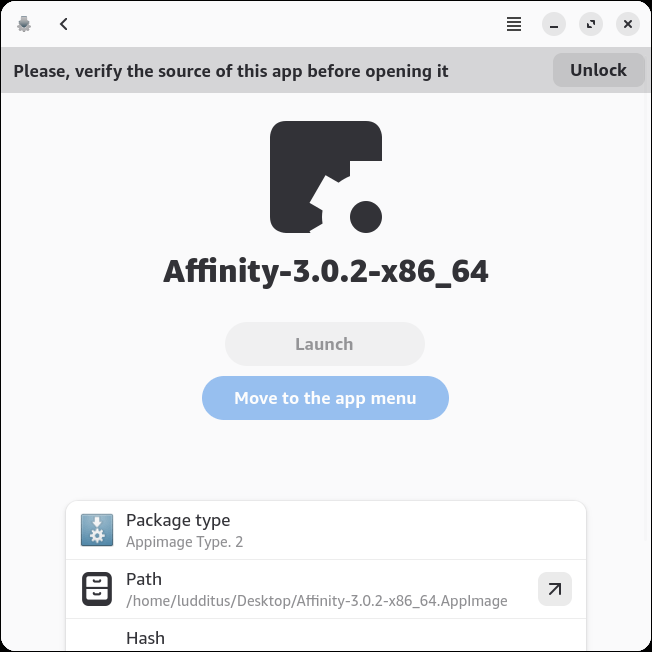
Task: Click the Appimage Type. 2 subtitle
Action: click(x=185, y=542)
